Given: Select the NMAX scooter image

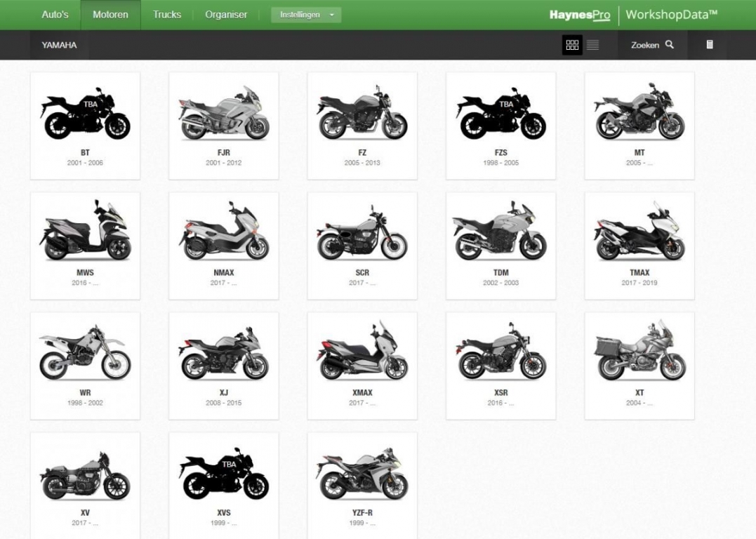Looking at the screenshot, I should point(224,232).
